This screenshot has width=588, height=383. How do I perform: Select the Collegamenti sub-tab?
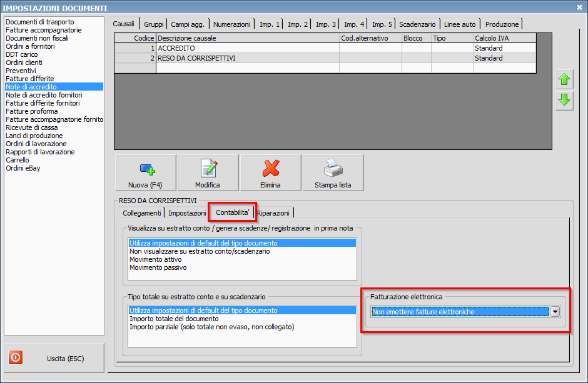pyautogui.click(x=141, y=213)
